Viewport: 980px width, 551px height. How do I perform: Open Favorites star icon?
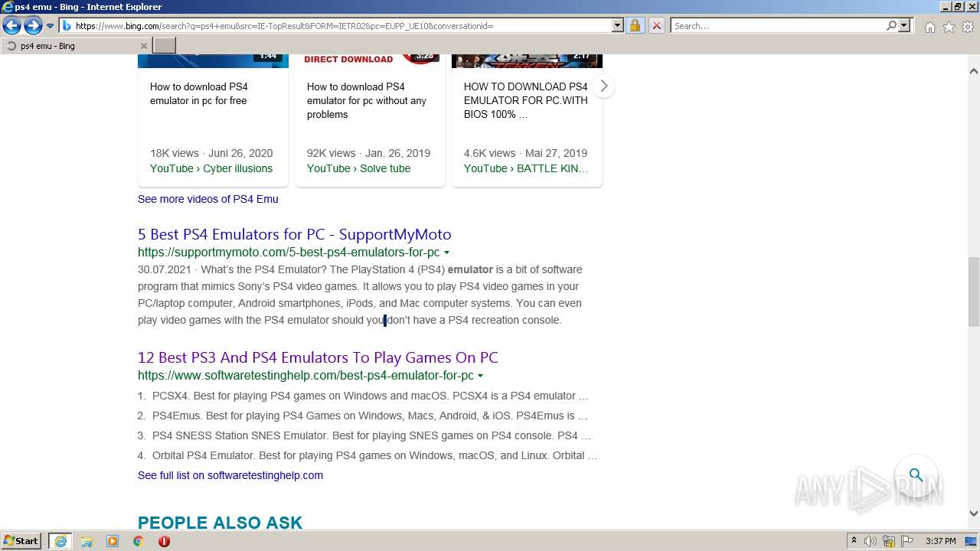tap(949, 27)
